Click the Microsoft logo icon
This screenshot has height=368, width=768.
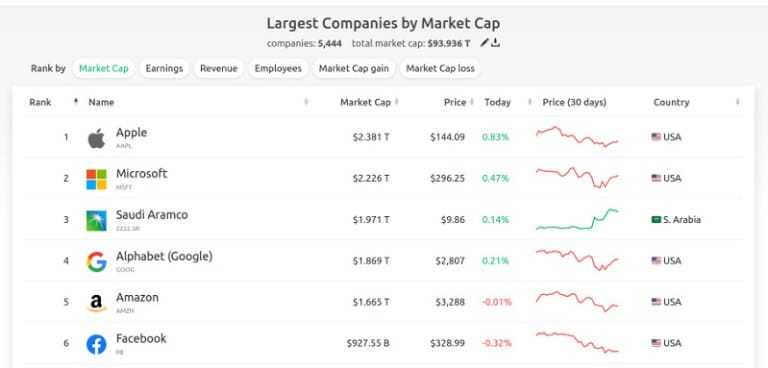click(96, 179)
